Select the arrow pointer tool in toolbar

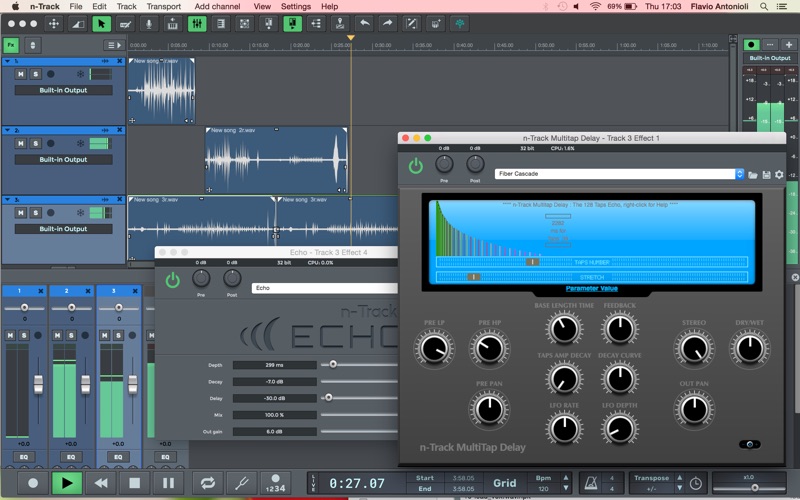click(102, 23)
